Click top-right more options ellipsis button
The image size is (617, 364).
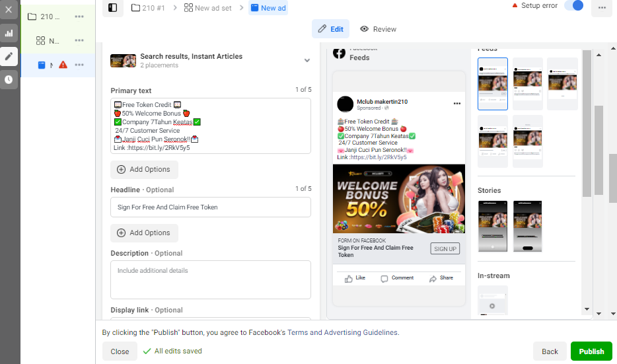pyautogui.click(x=602, y=7)
